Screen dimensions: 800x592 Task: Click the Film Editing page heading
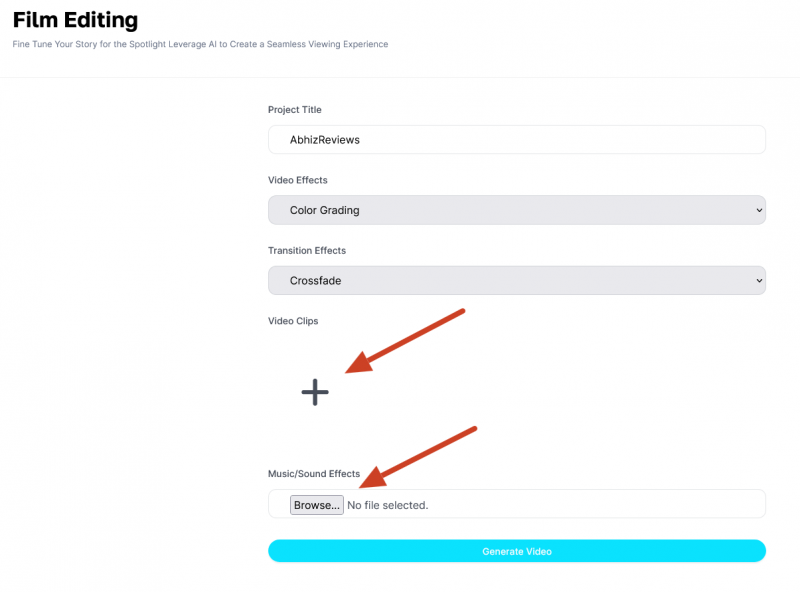coord(76,20)
